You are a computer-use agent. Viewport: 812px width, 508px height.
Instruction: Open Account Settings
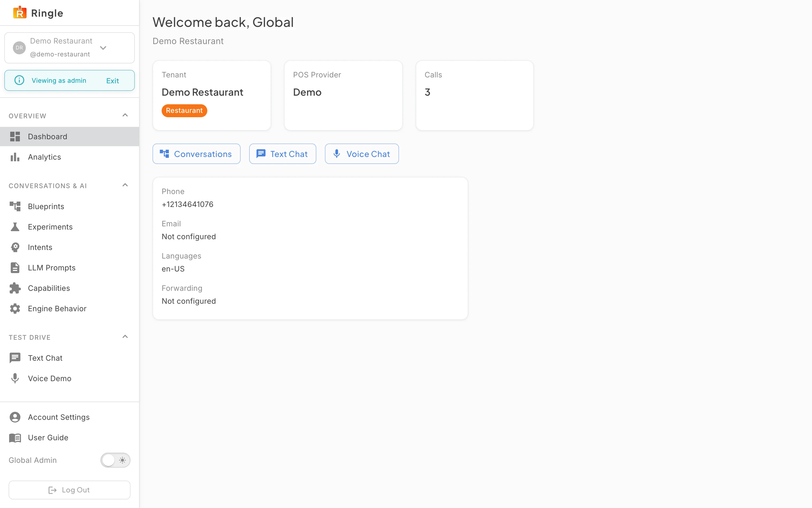[x=70, y=417]
